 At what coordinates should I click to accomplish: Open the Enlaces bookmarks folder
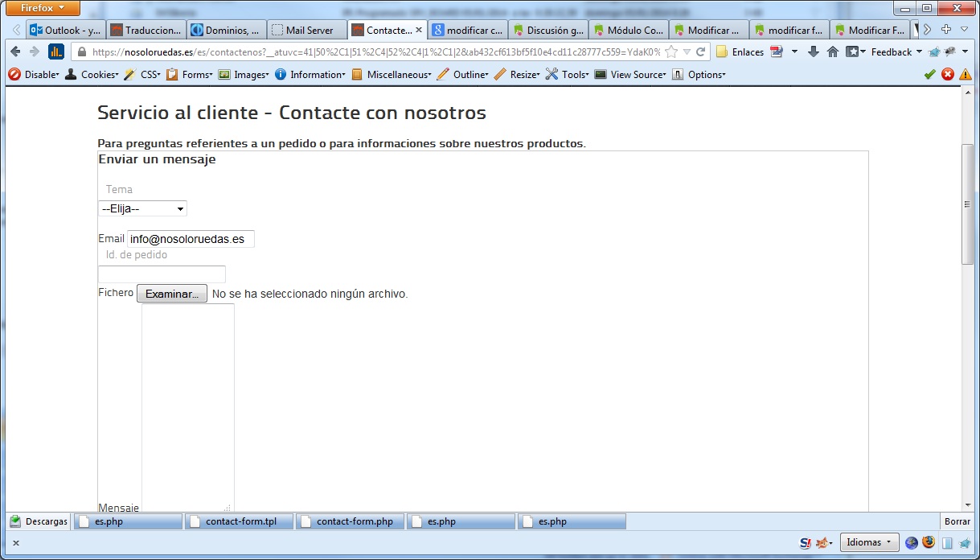(740, 51)
